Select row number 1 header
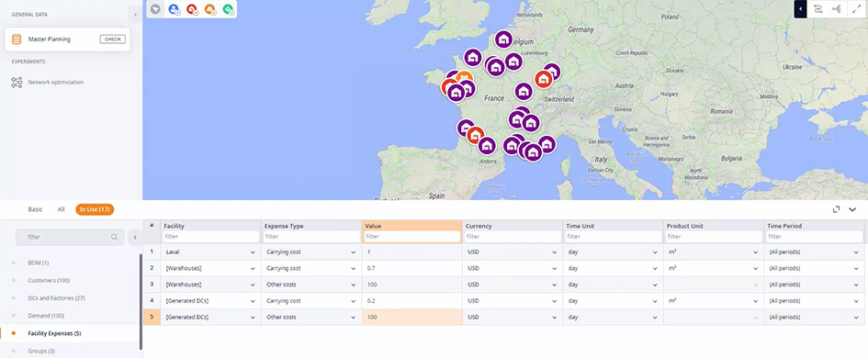Image resolution: width=868 pixels, height=358 pixels. (x=152, y=252)
